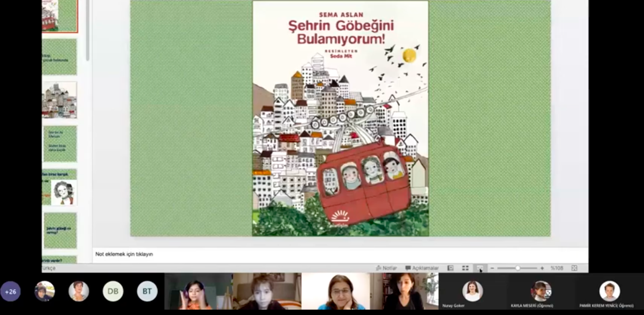Click the slide thumbnail panel scrollbar

[88, 31]
